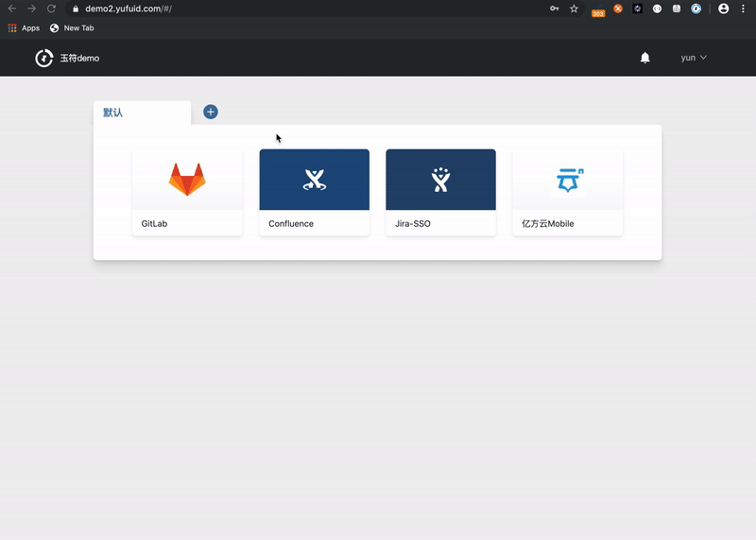Expand the yun user dropdown
This screenshot has width=756, height=540.
[694, 58]
